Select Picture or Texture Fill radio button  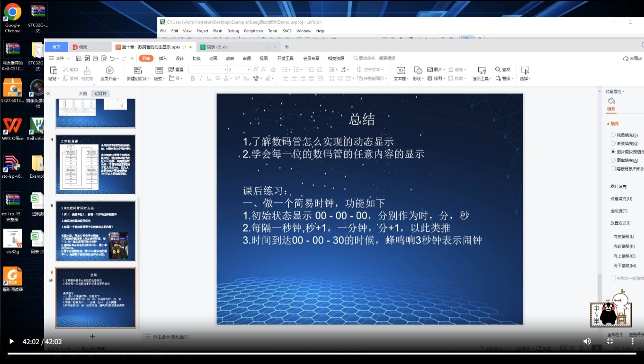click(x=614, y=152)
